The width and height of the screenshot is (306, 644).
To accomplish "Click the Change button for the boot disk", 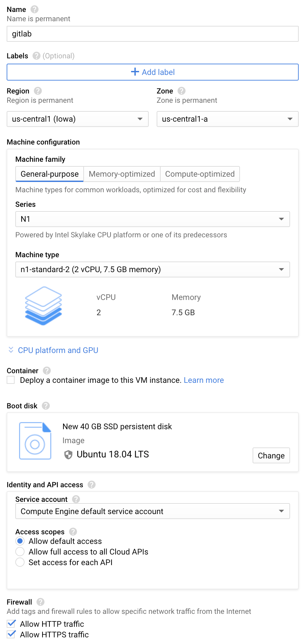I will click(x=271, y=455).
